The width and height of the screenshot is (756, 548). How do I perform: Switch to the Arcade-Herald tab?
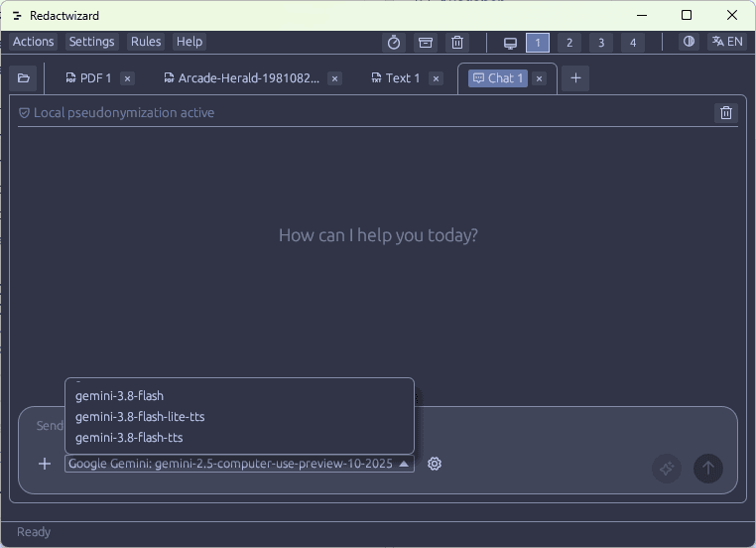tap(241, 78)
